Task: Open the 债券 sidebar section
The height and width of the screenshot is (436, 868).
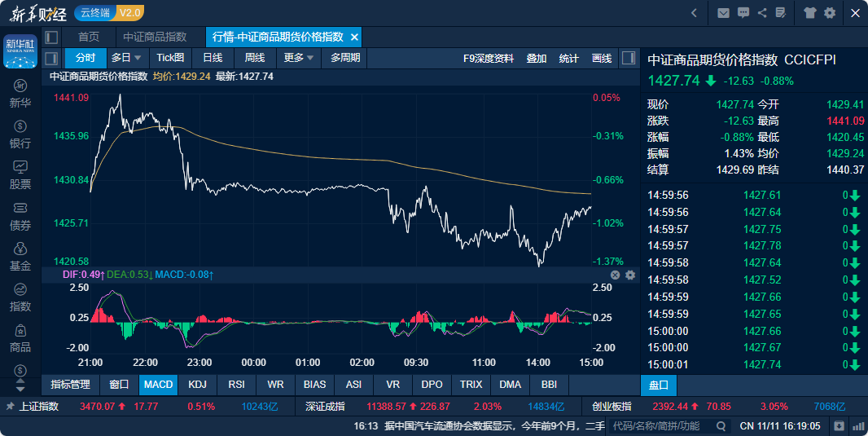Action: pyautogui.click(x=20, y=216)
